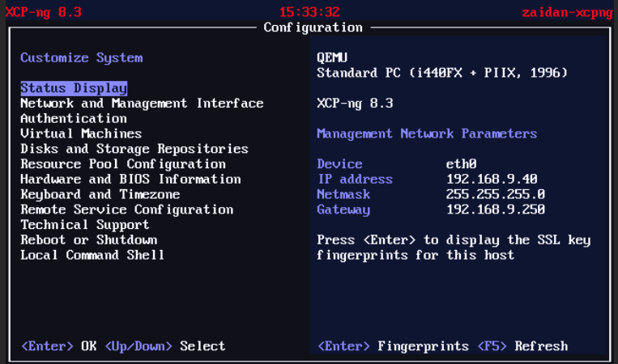Click the Customize System heading
This screenshot has width=618, height=364.
82,58
